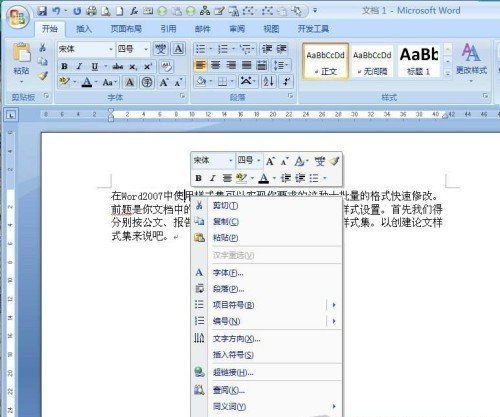Apply text highlight color in ribbon
500x417 pixels.
point(64,82)
